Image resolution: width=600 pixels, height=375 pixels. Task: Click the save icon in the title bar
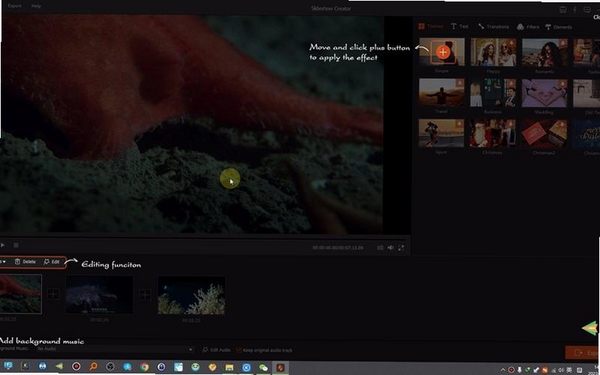tap(563, 10)
